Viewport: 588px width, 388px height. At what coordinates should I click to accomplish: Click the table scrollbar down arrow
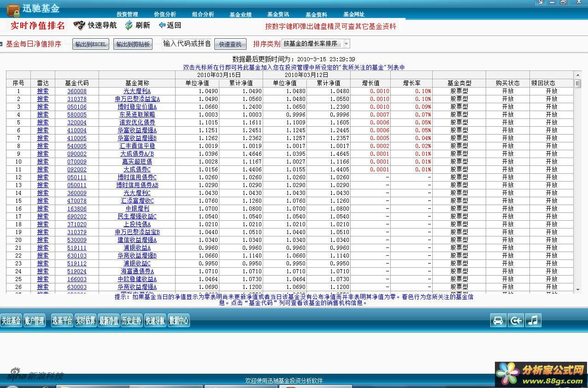[578, 289]
